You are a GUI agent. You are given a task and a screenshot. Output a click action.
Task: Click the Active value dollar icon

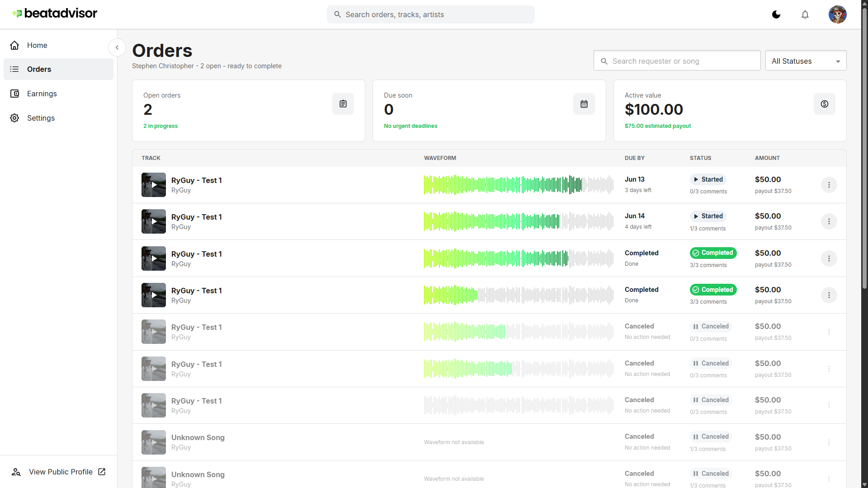(x=825, y=104)
